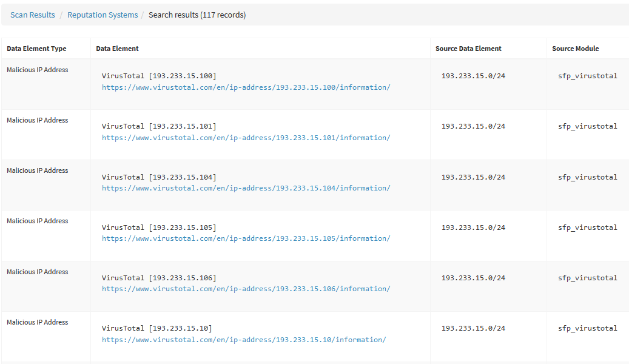Click Malicious IP Address in 193.233.15.100 row

38,70
